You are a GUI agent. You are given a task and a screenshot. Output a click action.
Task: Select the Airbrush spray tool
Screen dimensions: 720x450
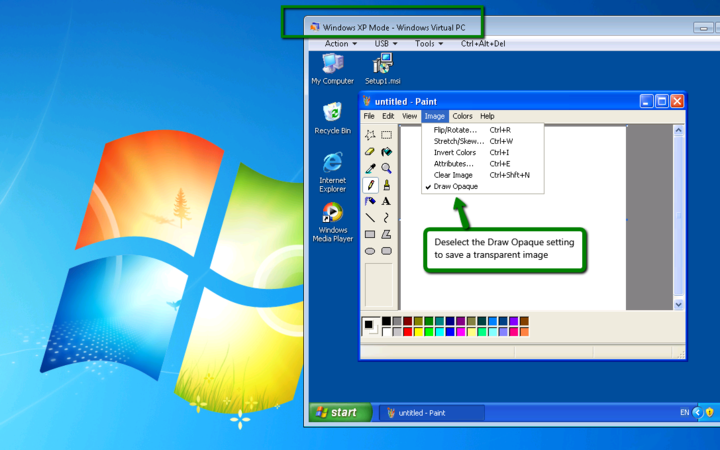click(x=370, y=201)
